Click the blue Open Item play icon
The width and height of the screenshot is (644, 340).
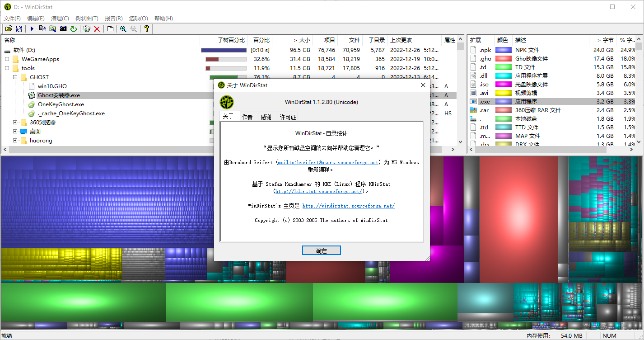point(32,28)
